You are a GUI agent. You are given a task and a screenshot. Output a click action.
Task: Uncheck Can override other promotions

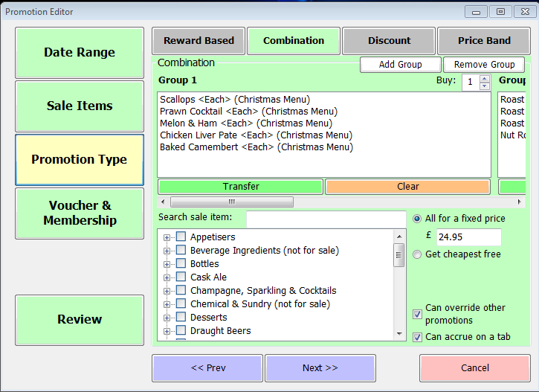pyautogui.click(x=417, y=315)
